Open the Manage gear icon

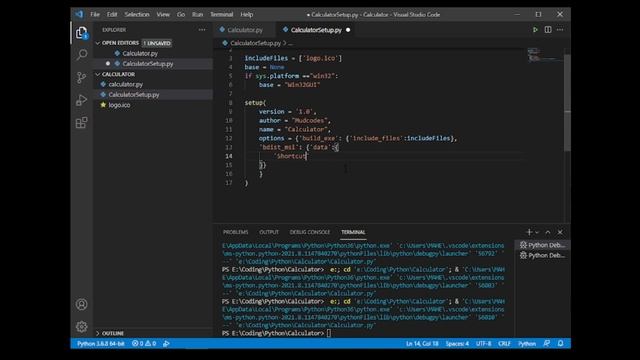tap(82, 327)
